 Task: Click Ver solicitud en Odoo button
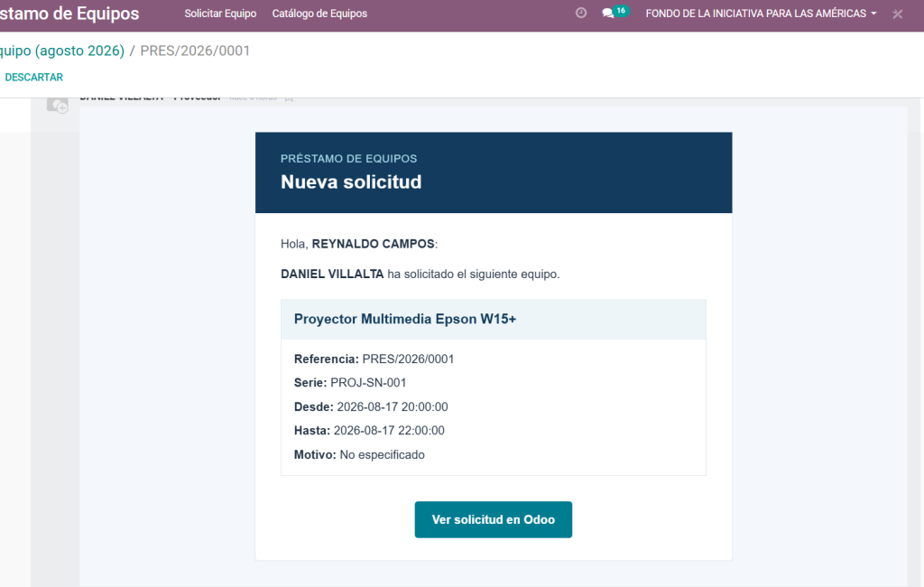[x=494, y=520]
